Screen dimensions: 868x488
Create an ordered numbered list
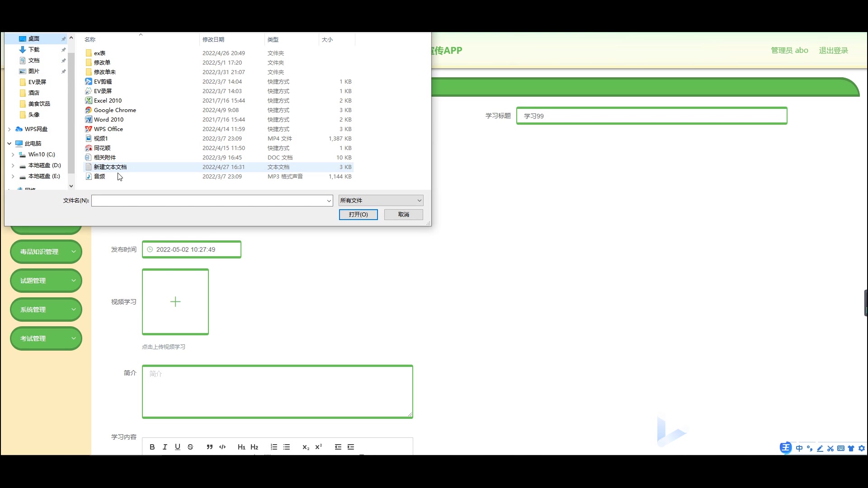point(274,447)
